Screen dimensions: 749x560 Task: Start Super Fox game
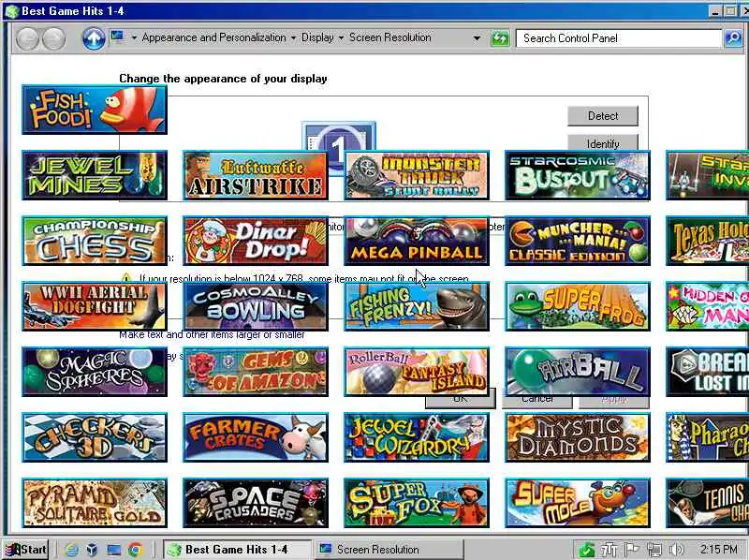pyautogui.click(x=417, y=503)
